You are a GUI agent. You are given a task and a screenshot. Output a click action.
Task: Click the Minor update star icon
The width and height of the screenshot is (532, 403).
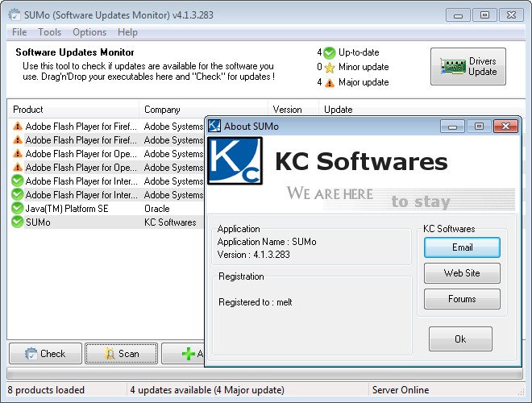329,68
